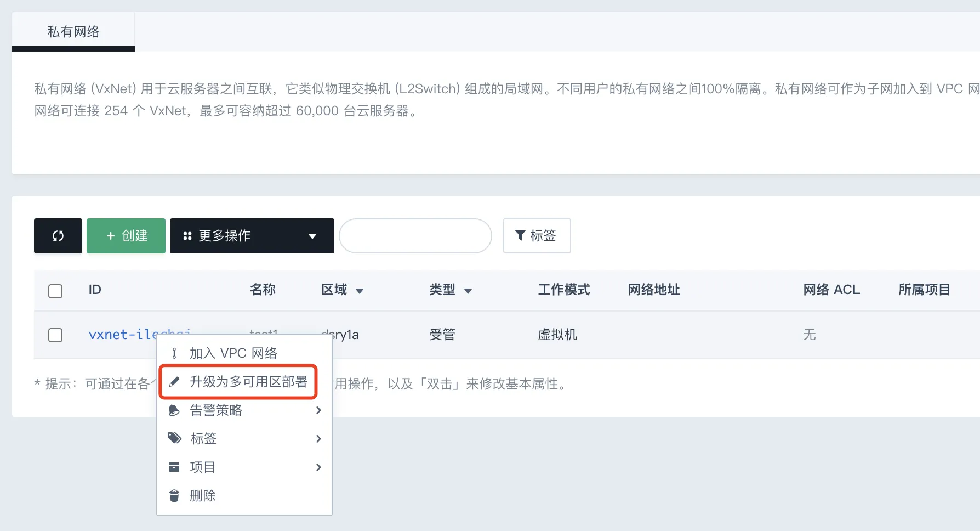Click the grid icon inside 更多操作 button
Viewport: 980px width, 531px height.
pos(188,236)
